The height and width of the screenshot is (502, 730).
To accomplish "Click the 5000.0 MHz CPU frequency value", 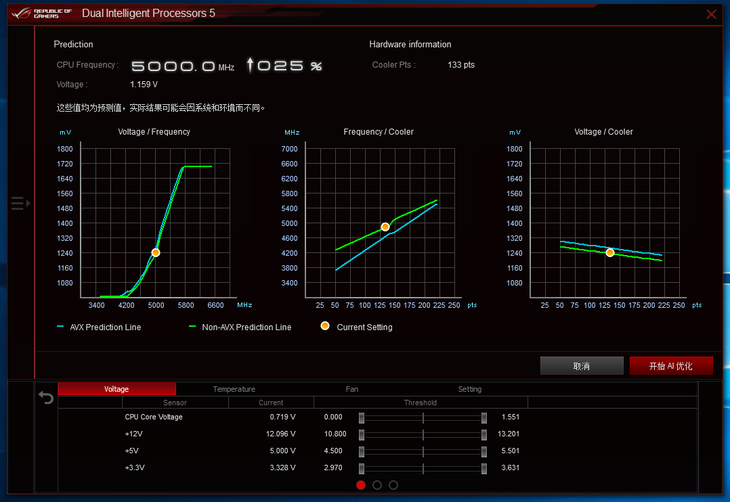I will click(182, 66).
